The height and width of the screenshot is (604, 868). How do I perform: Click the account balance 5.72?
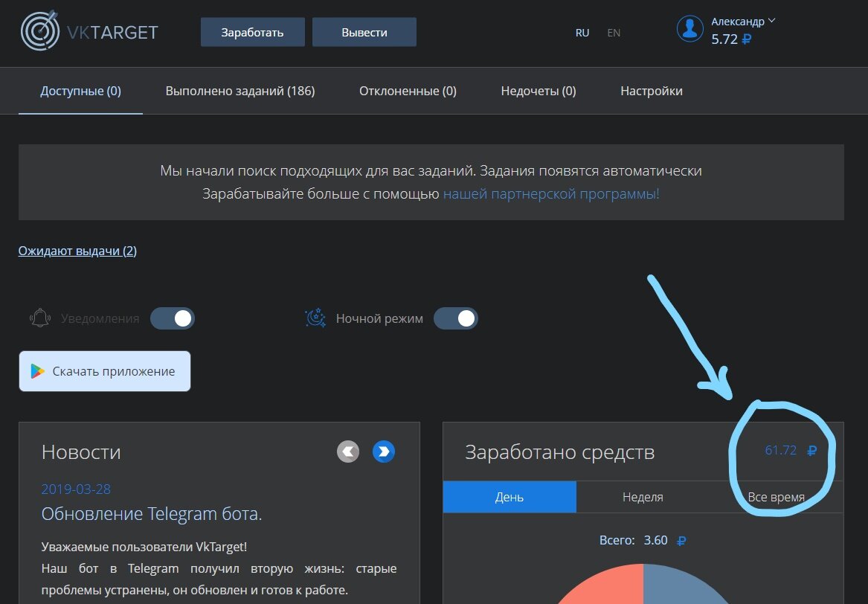pos(724,39)
